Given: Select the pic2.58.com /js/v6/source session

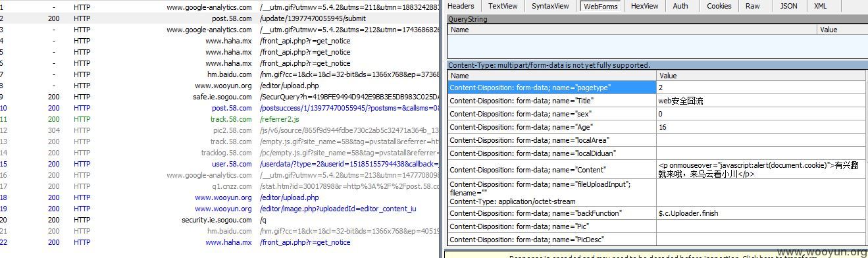Looking at the screenshot, I should (219, 130).
